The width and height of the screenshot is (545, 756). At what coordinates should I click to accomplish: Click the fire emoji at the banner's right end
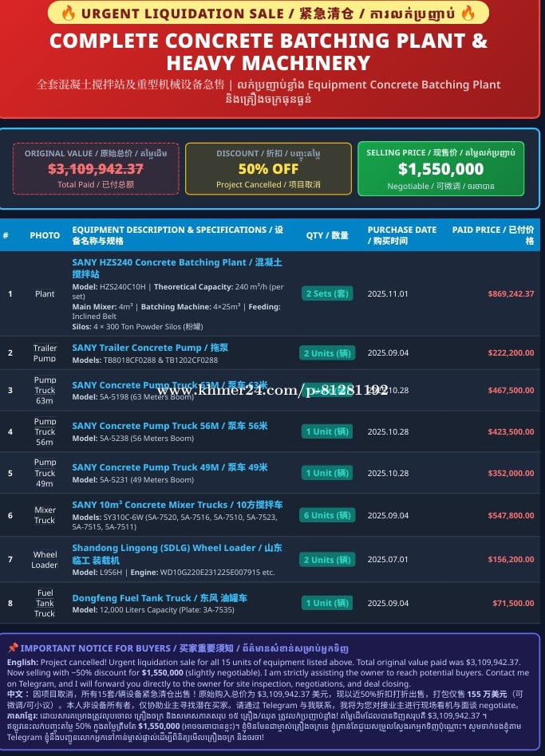coord(468,13)
